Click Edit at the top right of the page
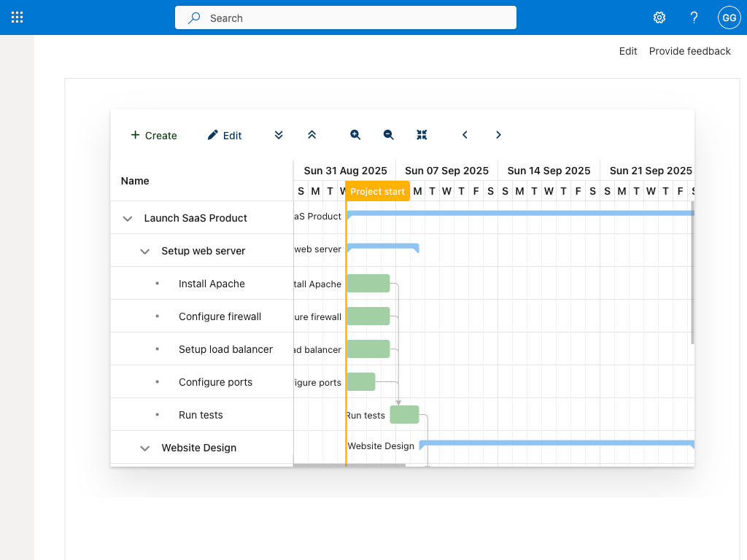 [627, 51]
